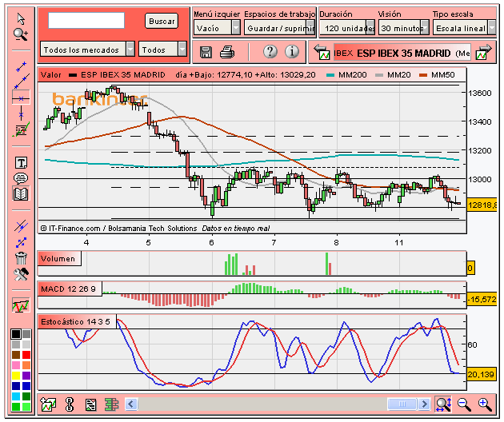Click the new chart icon in bottom toolbar
This screenshot has height=422, width=504.
click(x=48, y=404)
